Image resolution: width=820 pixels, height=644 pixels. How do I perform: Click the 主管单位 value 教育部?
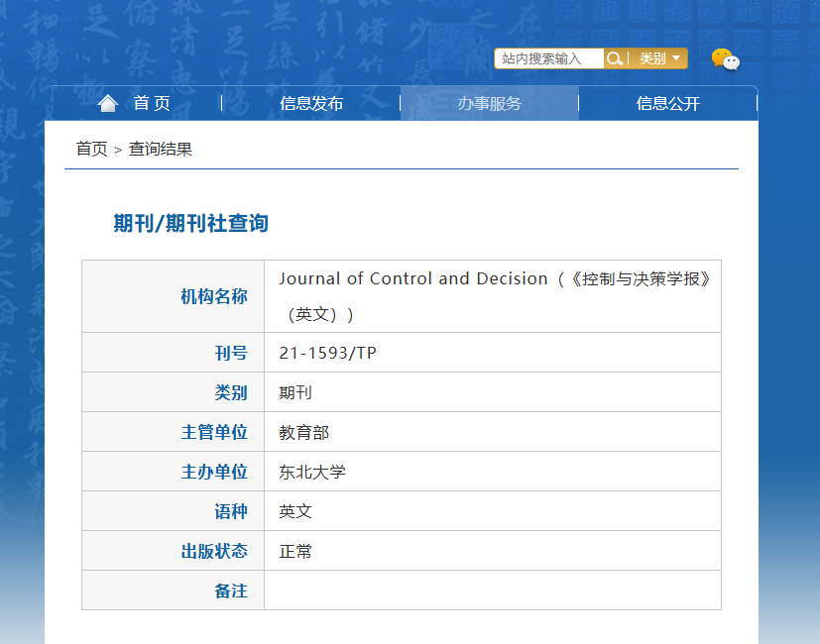[x=303, y=432]
